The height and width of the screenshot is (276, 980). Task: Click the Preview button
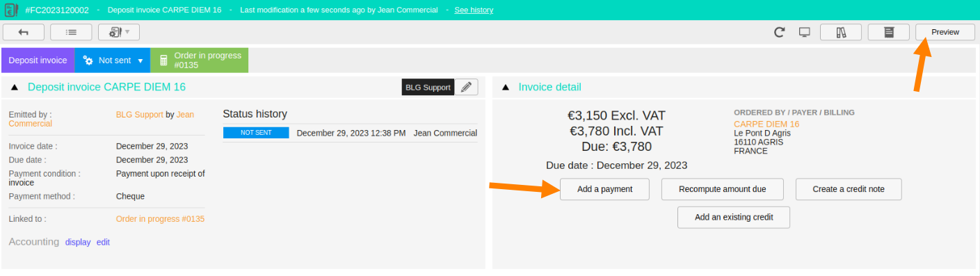[x=945, y=32]
